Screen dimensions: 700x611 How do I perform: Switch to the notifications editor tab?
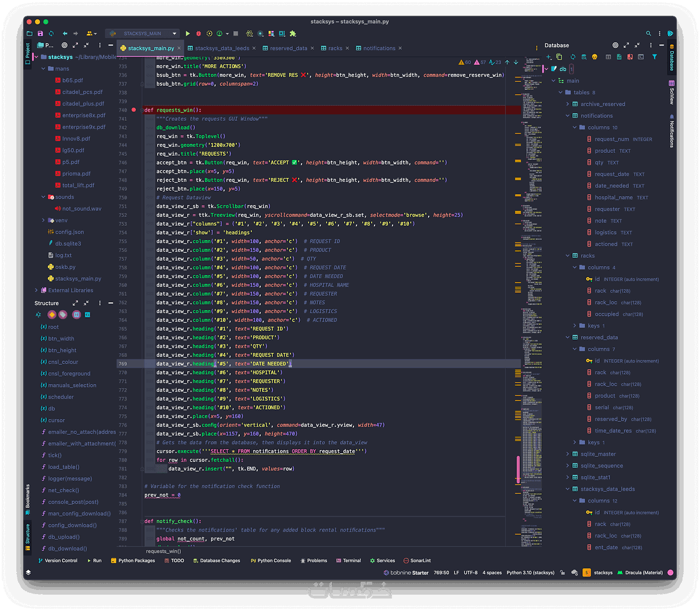point(379,48)
